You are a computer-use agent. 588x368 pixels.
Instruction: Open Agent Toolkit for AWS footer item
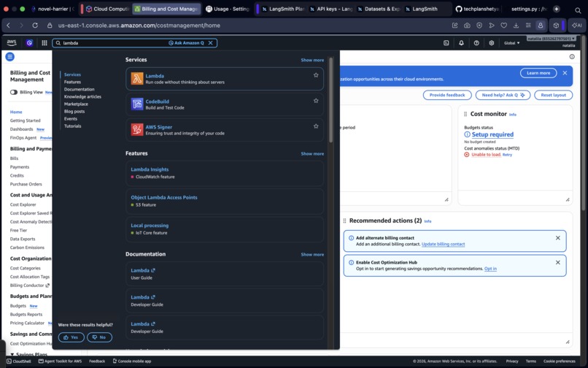point(60,361)
